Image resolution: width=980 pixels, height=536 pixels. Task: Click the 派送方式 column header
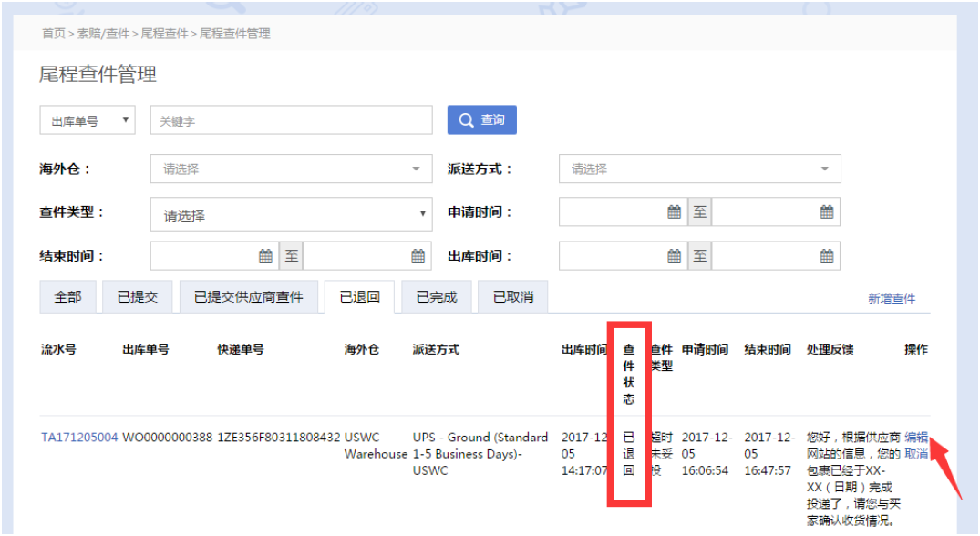tap(437, 349)
